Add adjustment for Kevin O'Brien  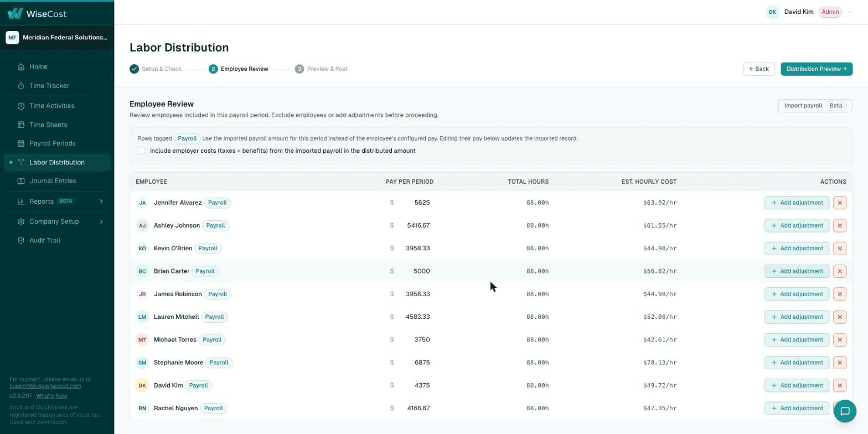click(x=797, y=249)
